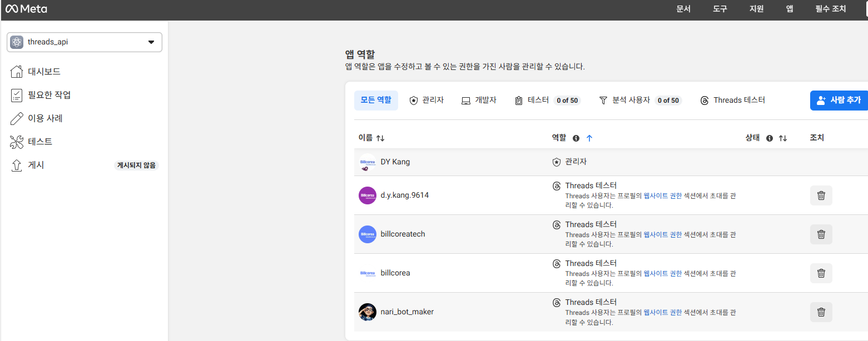Open 앱 in the top navigation

point(790,9)
